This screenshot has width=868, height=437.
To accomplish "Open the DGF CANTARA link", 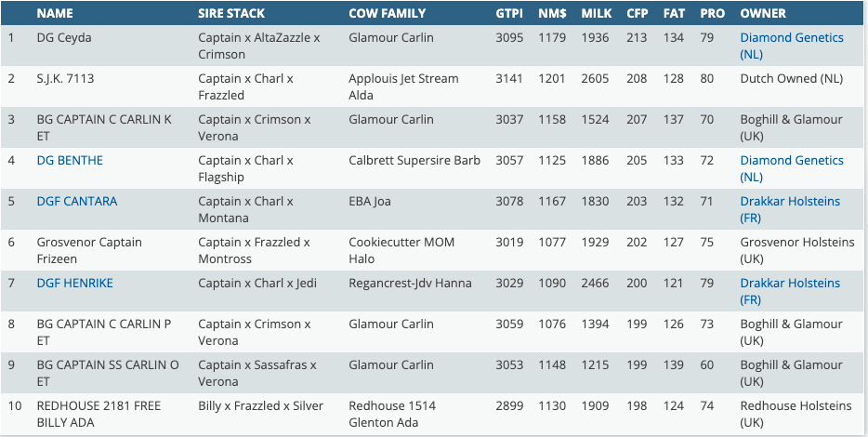I will [x=77, y=202].
